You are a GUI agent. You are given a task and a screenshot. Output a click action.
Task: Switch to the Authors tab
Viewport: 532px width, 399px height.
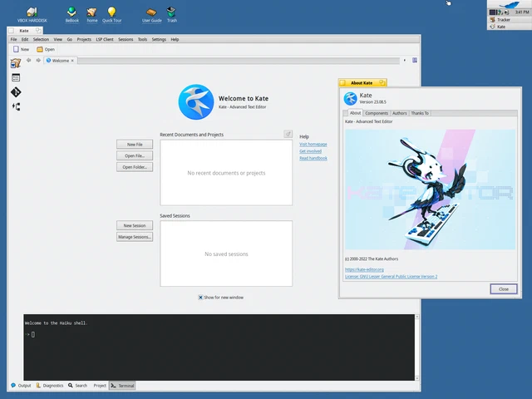[399, 113]
